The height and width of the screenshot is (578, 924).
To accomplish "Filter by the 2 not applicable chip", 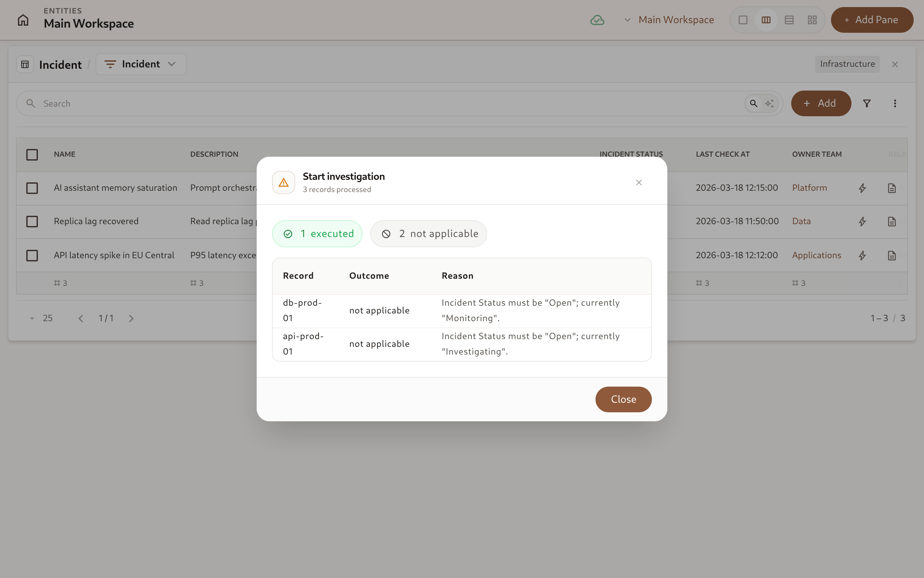I will click(x=428, y=233).
